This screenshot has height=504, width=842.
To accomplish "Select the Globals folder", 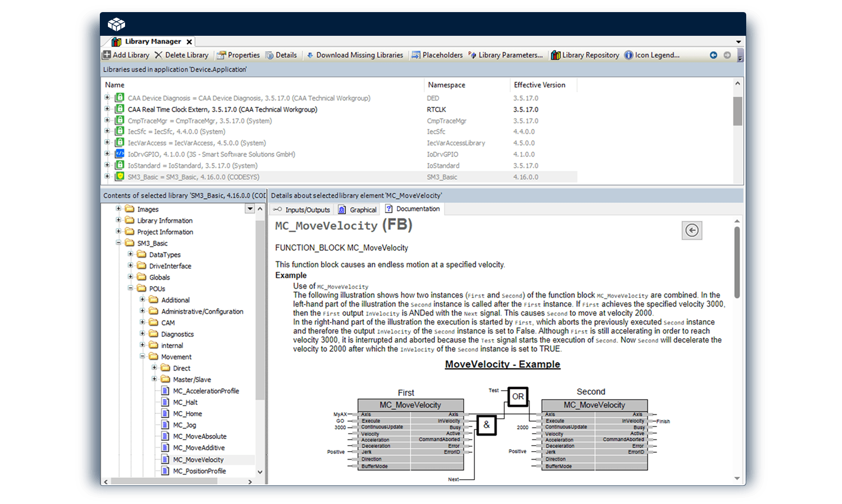I will pyautogui.click(x=159, y=277).
